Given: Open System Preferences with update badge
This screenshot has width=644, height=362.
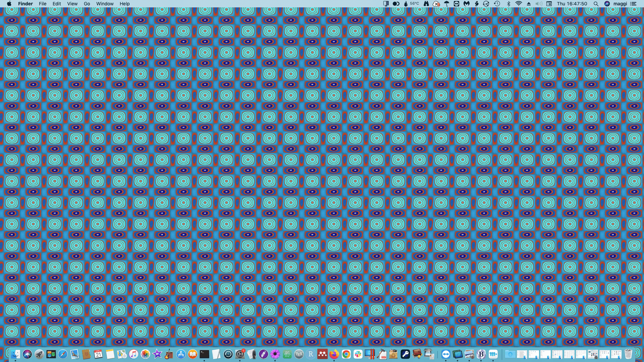Looking at the screenshot, I should [240, 354].
